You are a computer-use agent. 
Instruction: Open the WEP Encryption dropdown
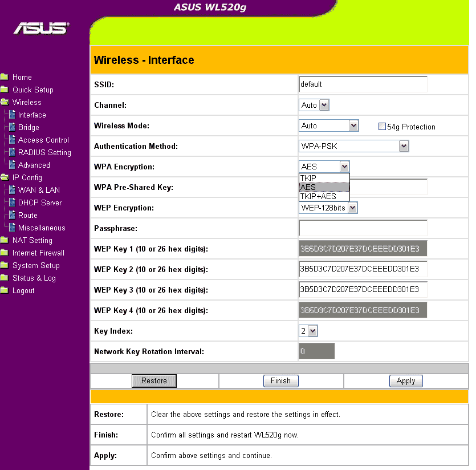pyautogui.click(x=328, y=208)
